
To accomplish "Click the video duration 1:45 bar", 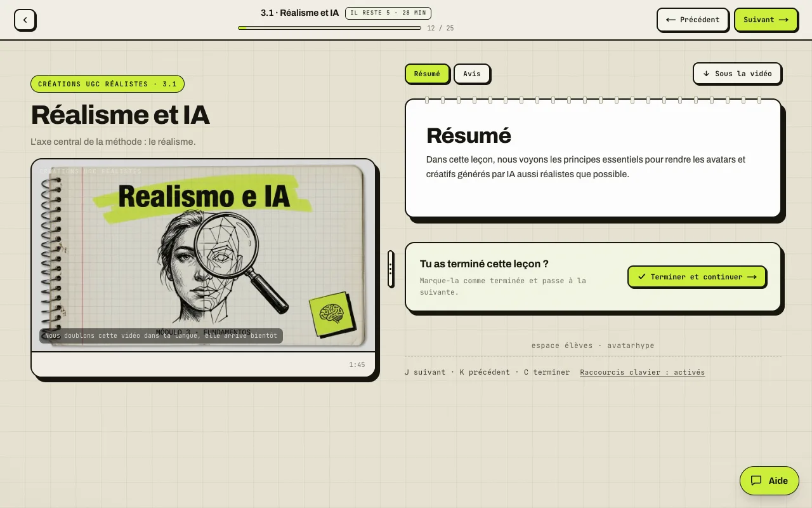I will point(203,364).
